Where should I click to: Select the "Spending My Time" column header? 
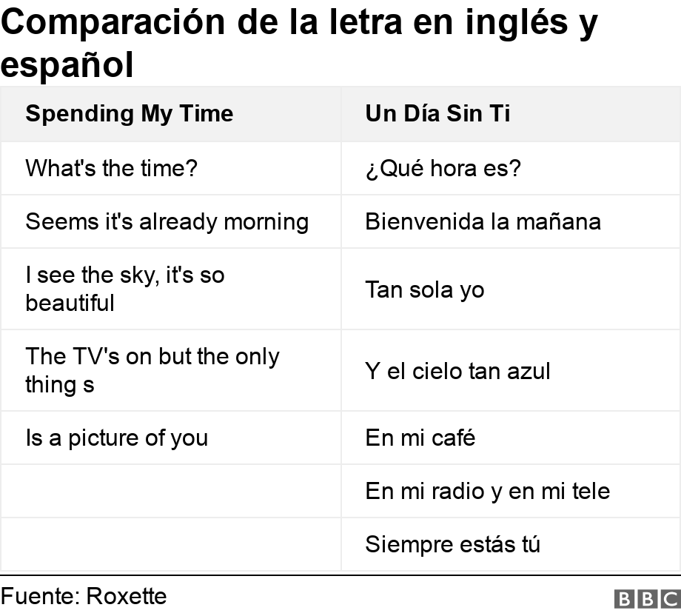(130, 114)
